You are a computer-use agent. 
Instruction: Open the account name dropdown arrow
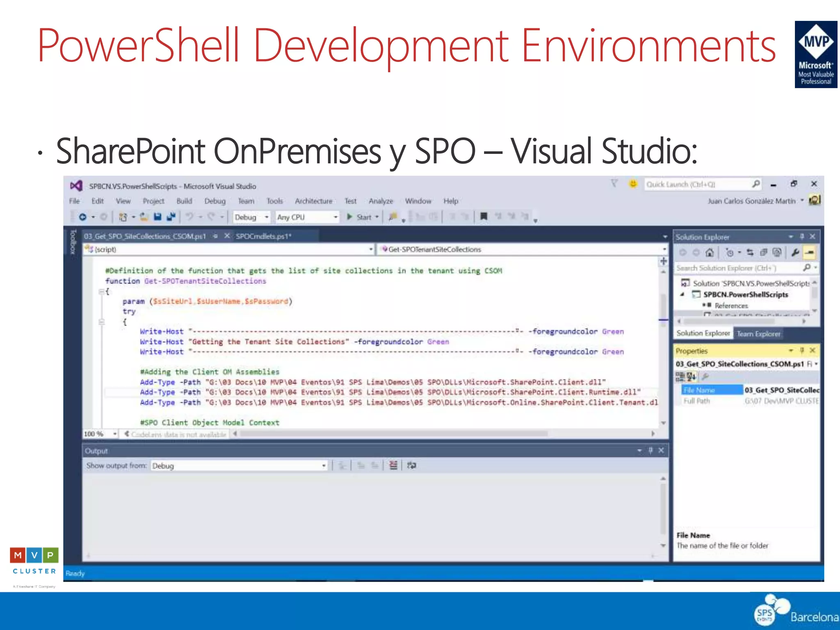pos(802,201)
